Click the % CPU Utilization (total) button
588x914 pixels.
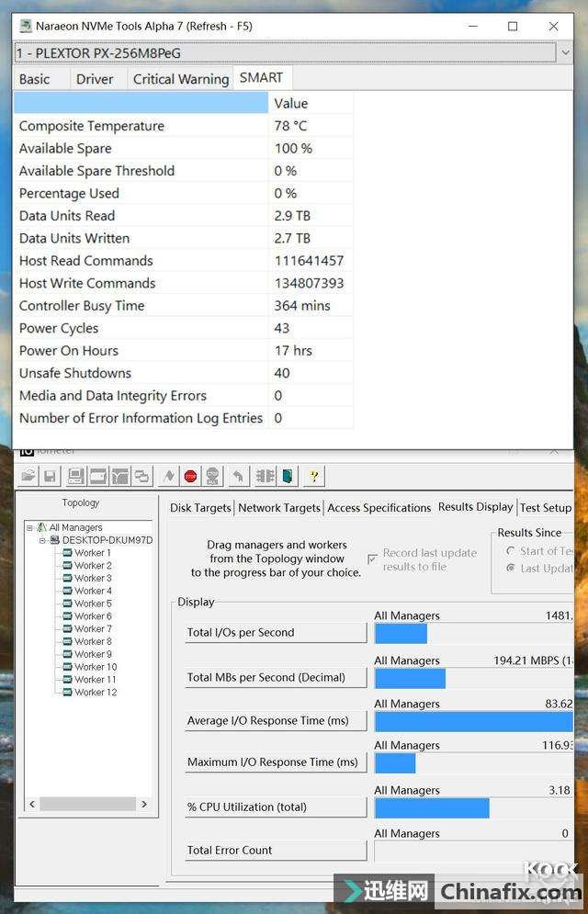pyautogui.click(x=276, y=807)
